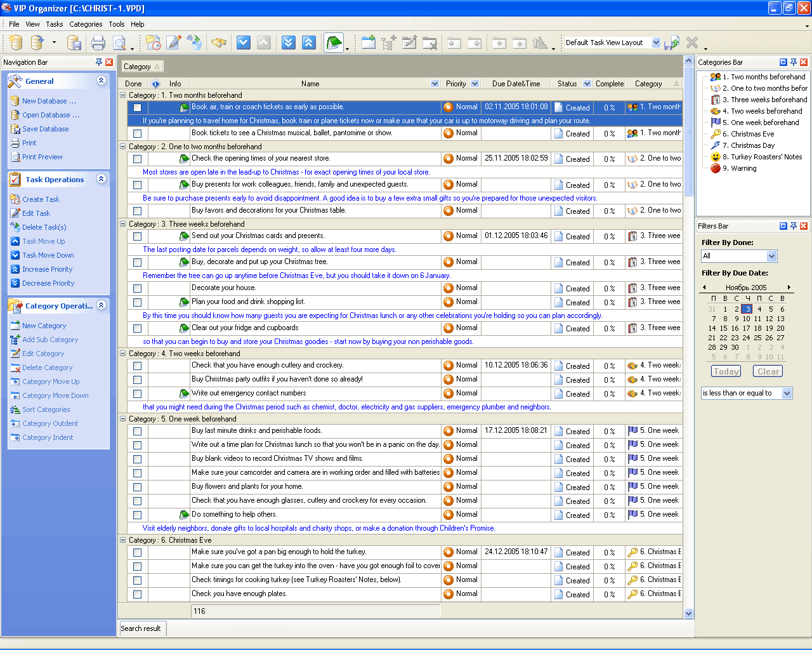Tick checkbox for 'Write out emergency contact numbers'
Image resolution: width=812 pixels, height=650 pixels.
[x=137, y=394]
